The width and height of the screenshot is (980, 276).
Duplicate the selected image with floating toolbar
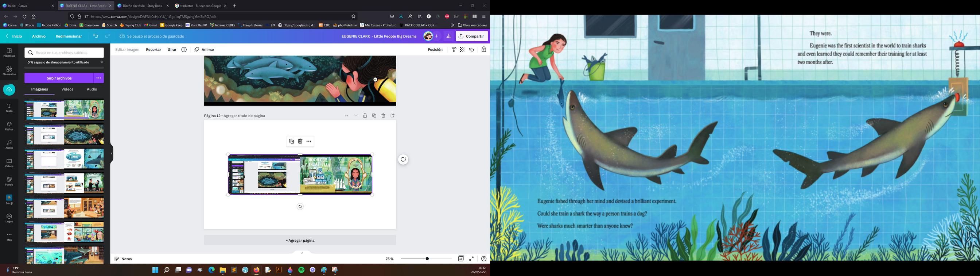coord(291,141)
